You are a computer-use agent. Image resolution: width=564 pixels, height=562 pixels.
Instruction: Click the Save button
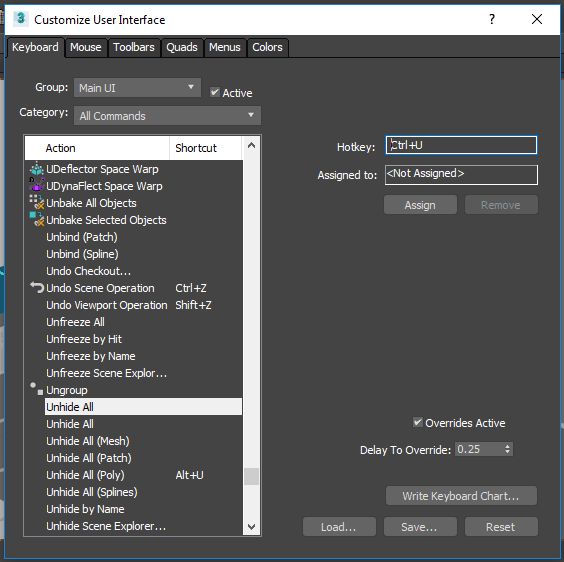tap(420, 527)
